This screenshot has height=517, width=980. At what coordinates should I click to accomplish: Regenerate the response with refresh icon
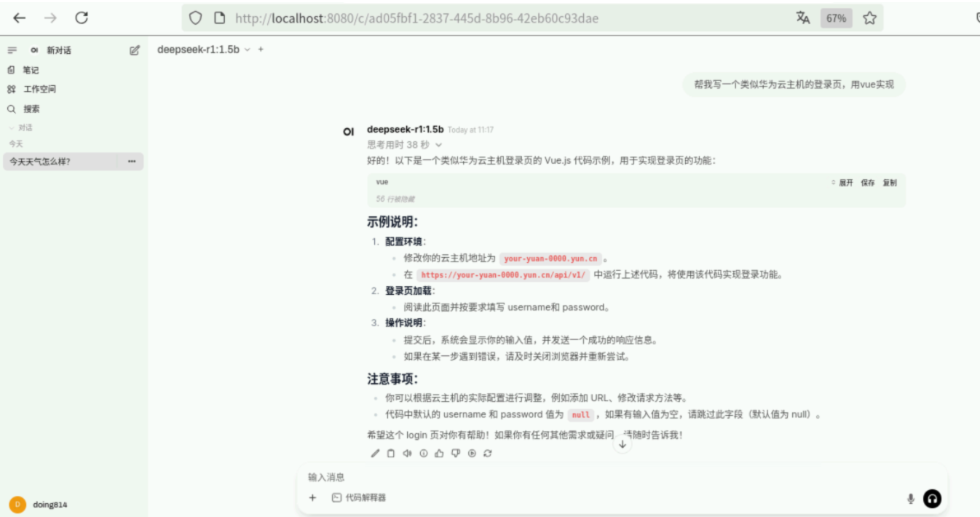[x=487, y=453]
